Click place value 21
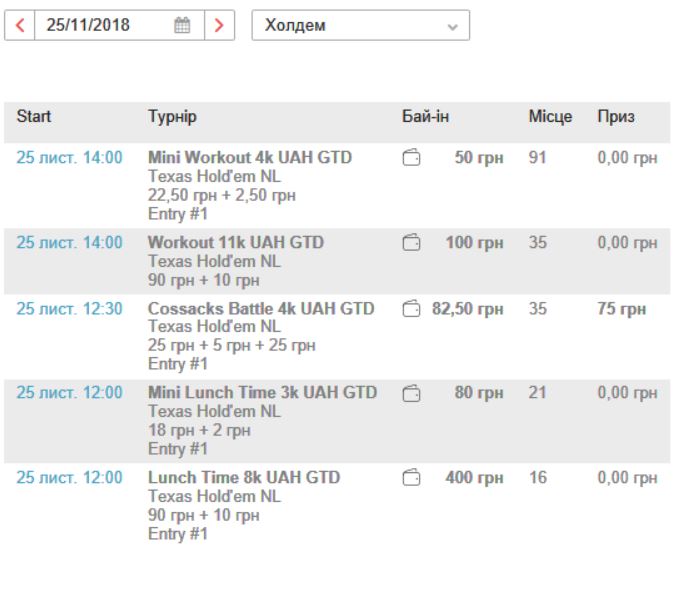683x597 pixels. click(x=538, y=392)
